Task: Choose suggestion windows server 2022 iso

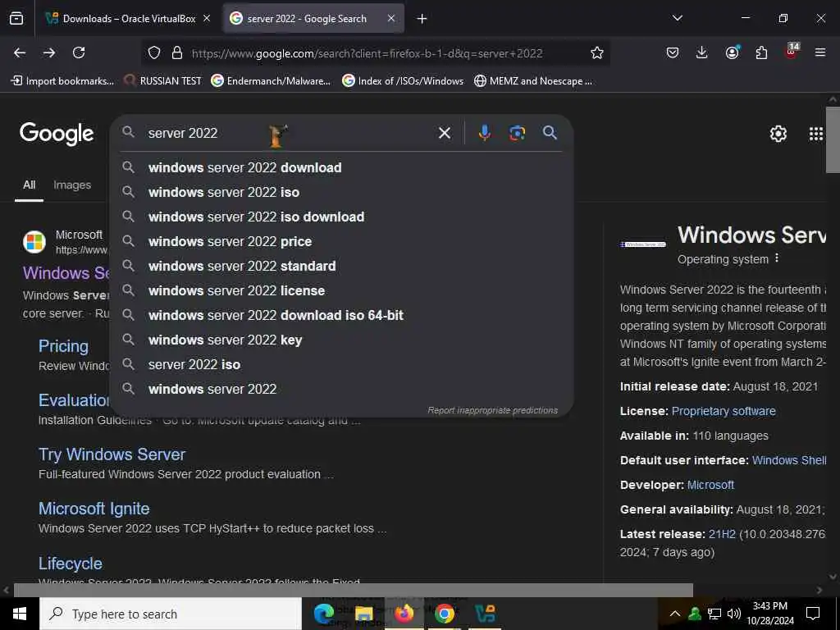Action: pyautogui.click(x=342, y=192)
